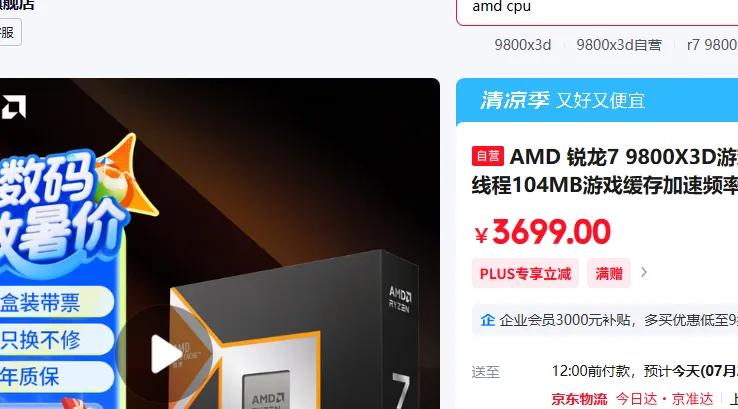
Task: Click the 客服 customer service button
Action: pos(8,32)
